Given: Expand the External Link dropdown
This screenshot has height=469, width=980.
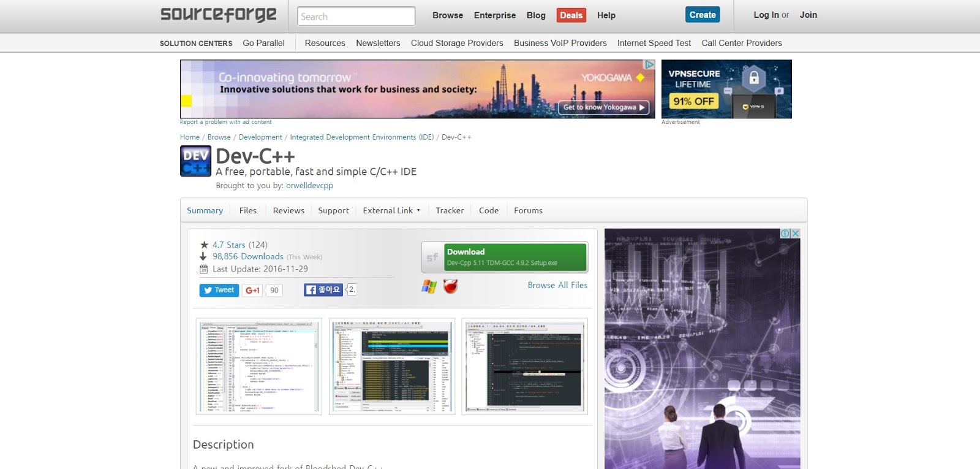Looking at the screenshot, I should coord(391,210).
